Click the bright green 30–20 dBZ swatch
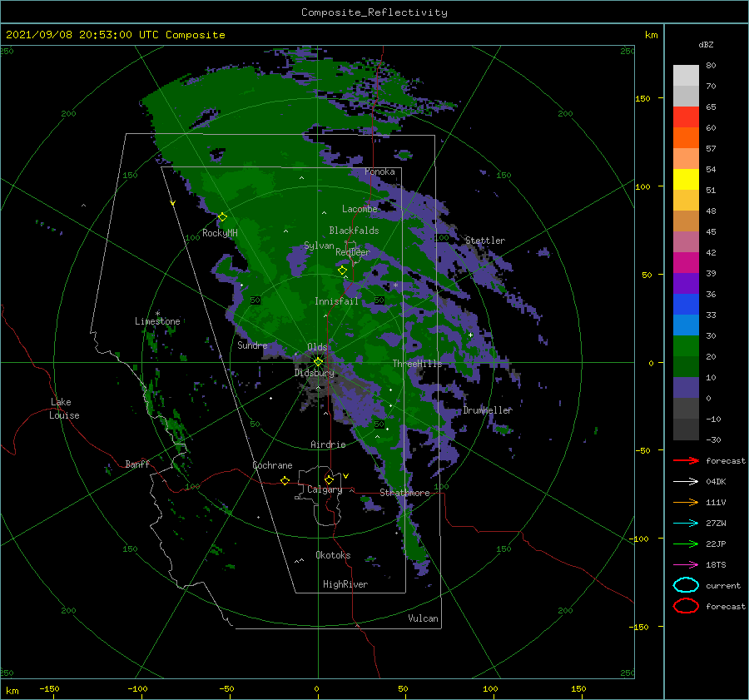This screenshot has width=749, height=700. point(686,345)
